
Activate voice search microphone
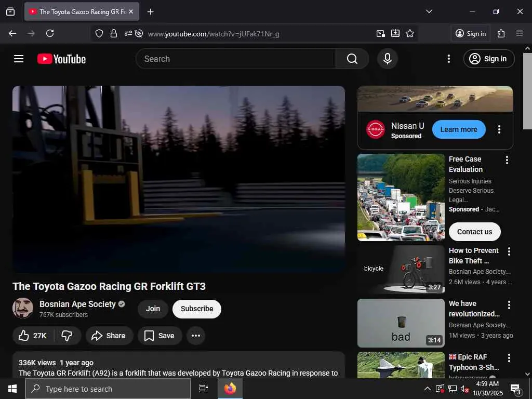point(388,59)
